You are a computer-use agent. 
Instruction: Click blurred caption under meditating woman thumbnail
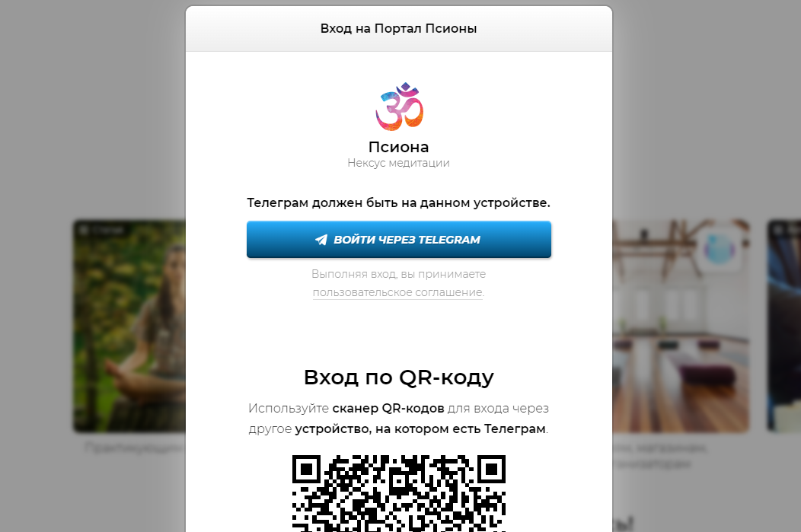pyautogui.click(x=135, y=448)
